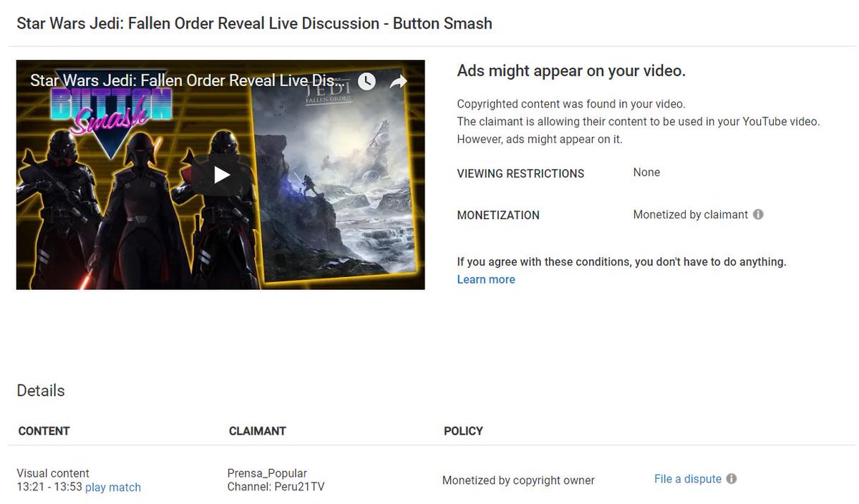Click the VIEWING RESTRICTIONS label

tap(520, 173)
